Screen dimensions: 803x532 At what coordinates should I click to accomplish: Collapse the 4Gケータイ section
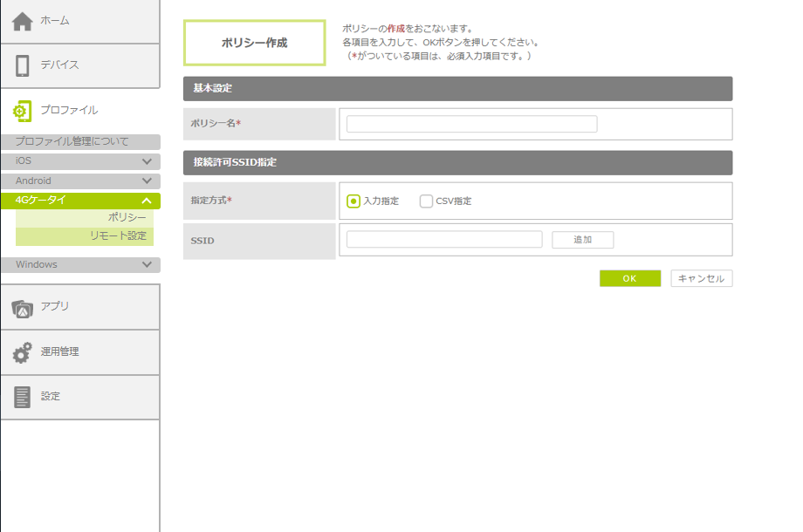tap(147, 201)
